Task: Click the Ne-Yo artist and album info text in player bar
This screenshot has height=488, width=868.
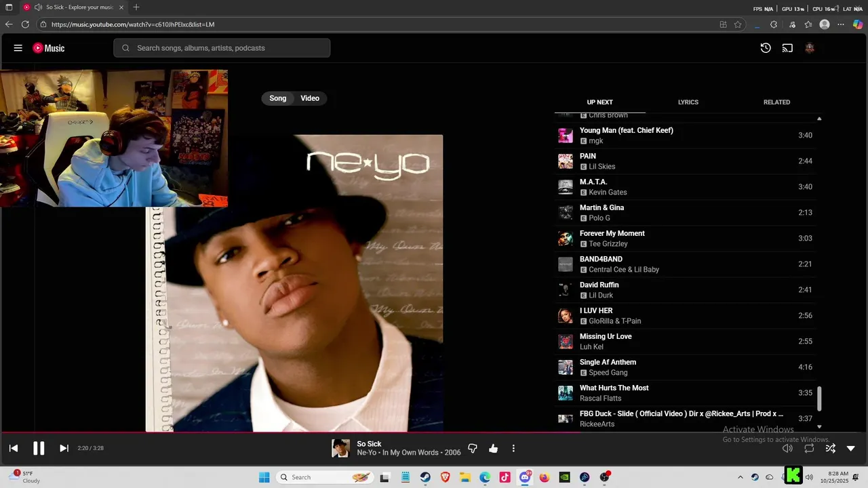Action: (x=409, y=453)
